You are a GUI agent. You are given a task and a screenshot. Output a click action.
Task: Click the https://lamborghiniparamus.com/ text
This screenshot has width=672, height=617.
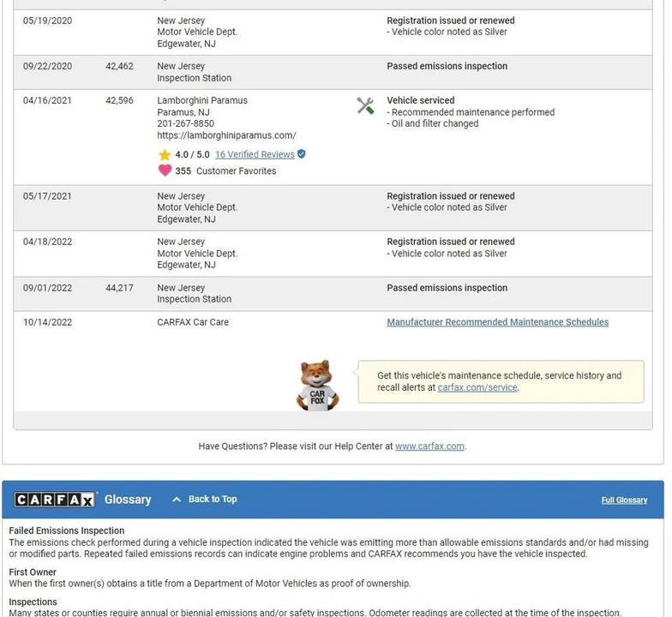click(x=226, y=135)
